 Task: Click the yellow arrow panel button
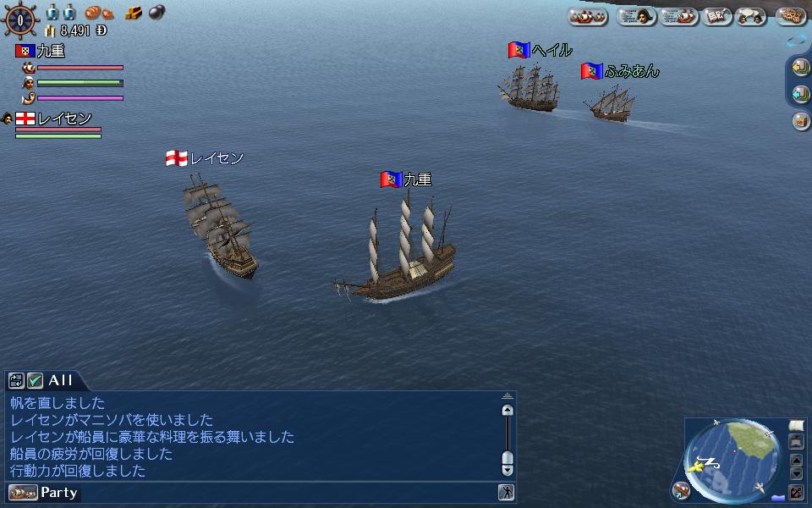801,68
